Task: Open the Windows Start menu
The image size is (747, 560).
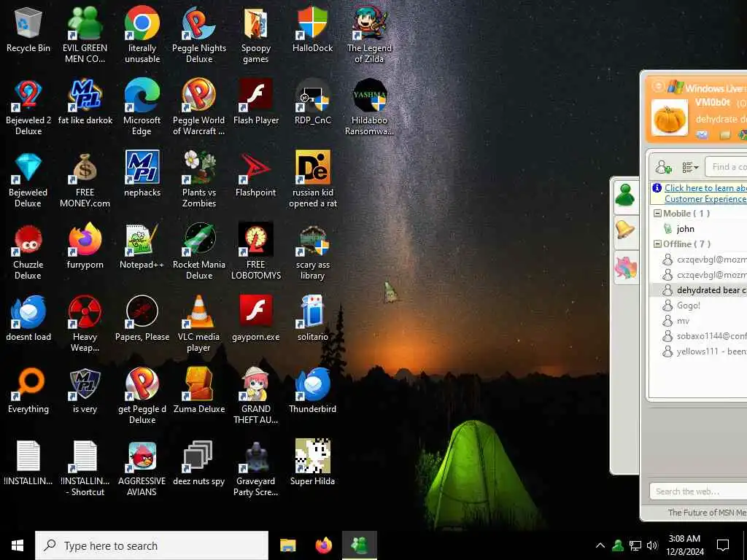Action: pyautogui.click(x=18, y=545)
